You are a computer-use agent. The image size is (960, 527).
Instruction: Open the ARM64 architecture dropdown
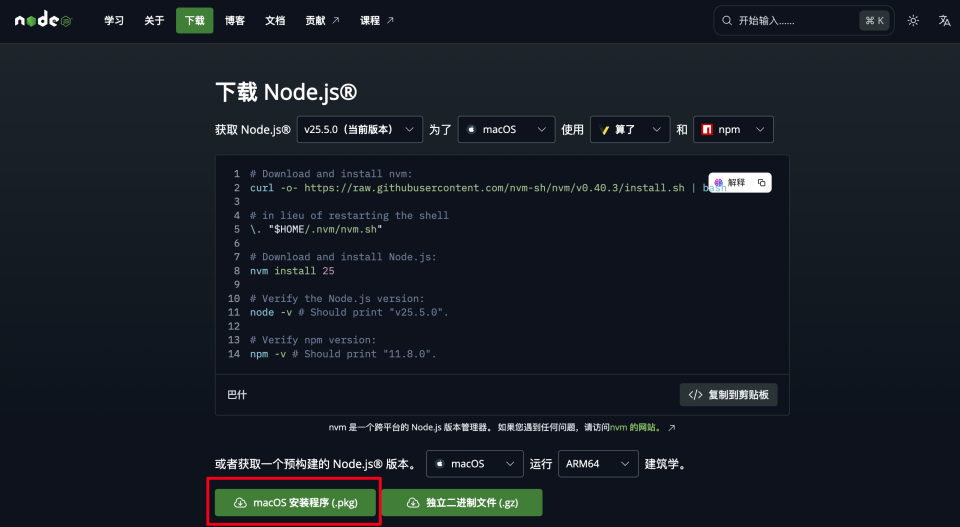[x=598, y=464]
